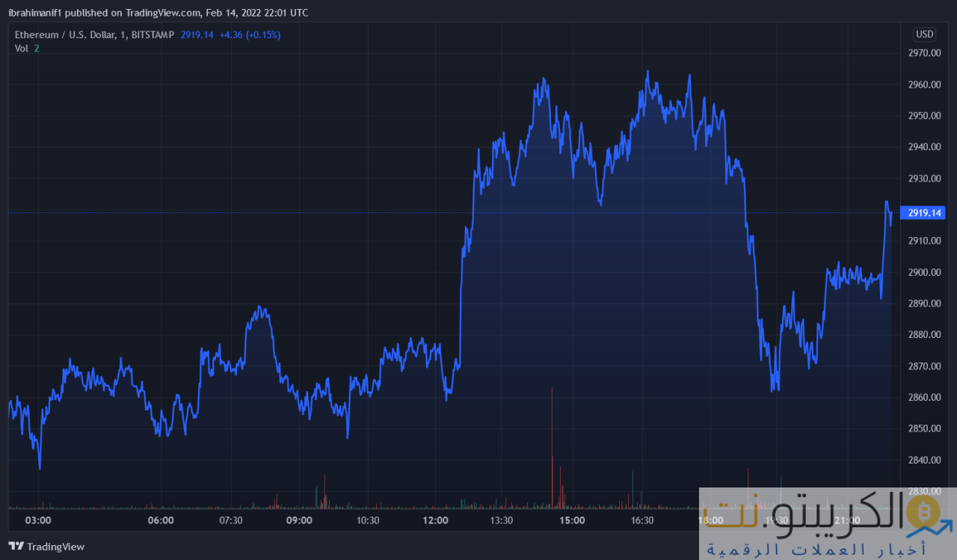Jump to the 12:00 time axis marker
Viewport: 957px width, 560px height.
(x=435, y=520)
